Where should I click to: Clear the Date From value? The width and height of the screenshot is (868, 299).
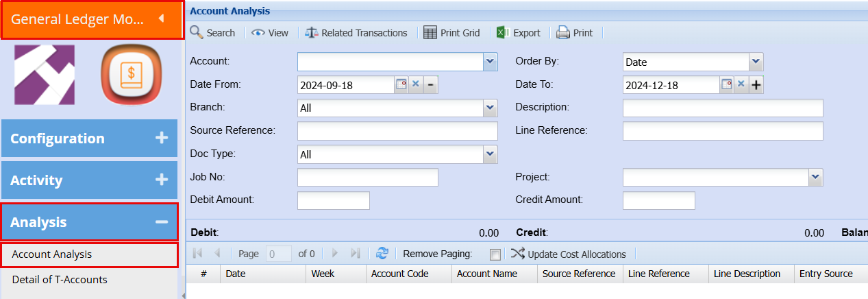pos(415,84)
